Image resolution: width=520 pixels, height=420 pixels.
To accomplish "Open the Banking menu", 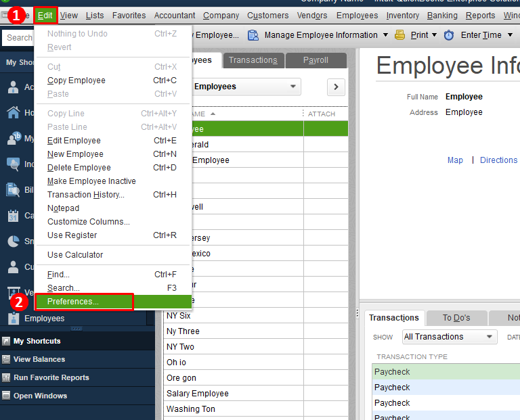I will [x=442, y=16].
